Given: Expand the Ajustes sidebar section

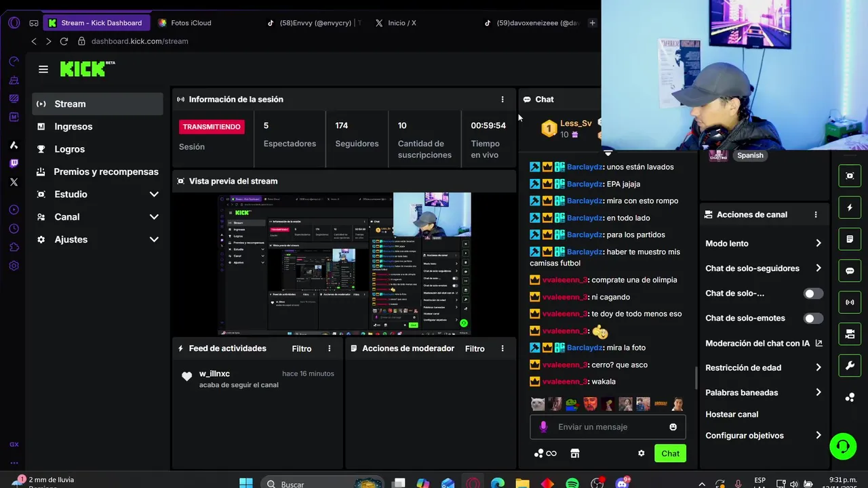Looking at the screenshot, I should 154,239.
